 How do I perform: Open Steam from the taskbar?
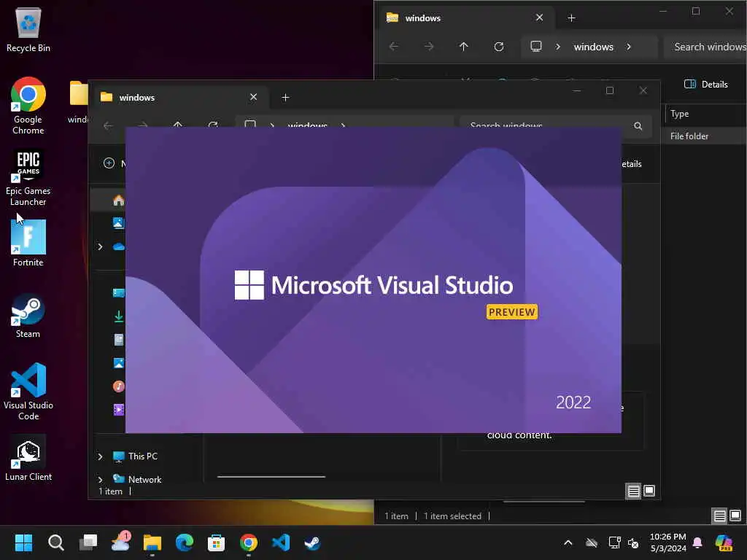312,542
